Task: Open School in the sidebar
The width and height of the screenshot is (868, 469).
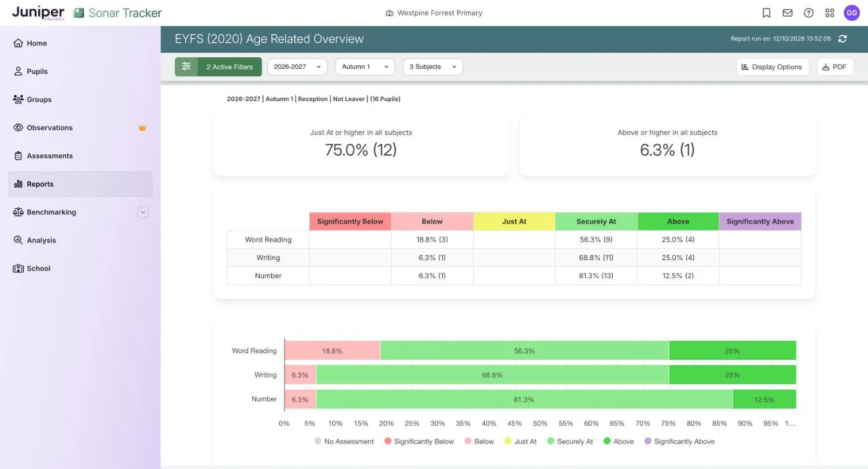Action: [80, 269]
